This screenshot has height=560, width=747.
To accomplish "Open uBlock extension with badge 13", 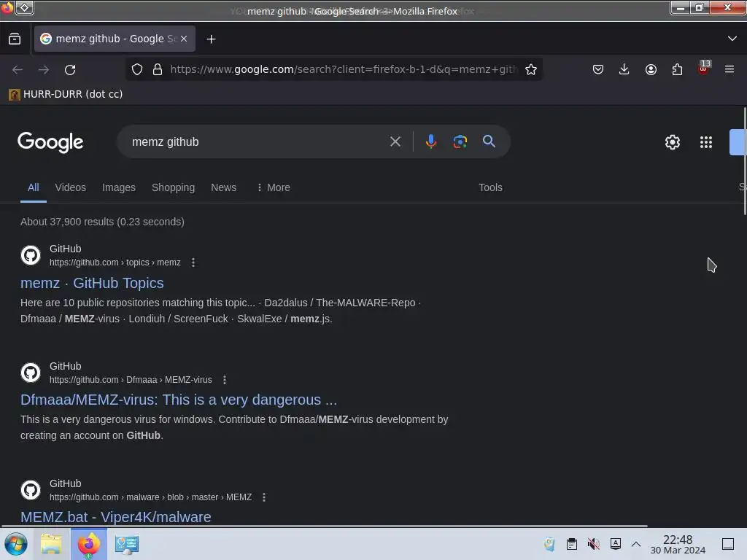I will click(x=704, y=69).
